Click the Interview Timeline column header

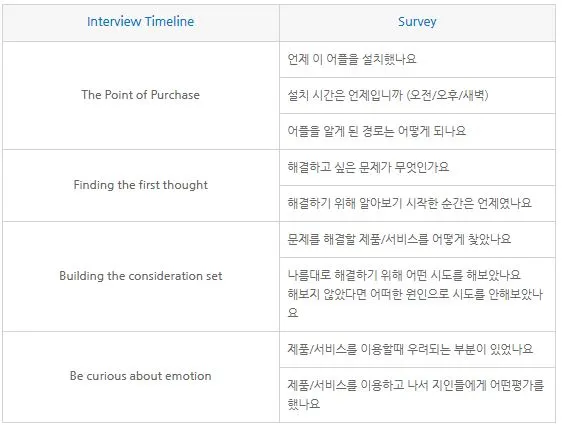(140, 22)
